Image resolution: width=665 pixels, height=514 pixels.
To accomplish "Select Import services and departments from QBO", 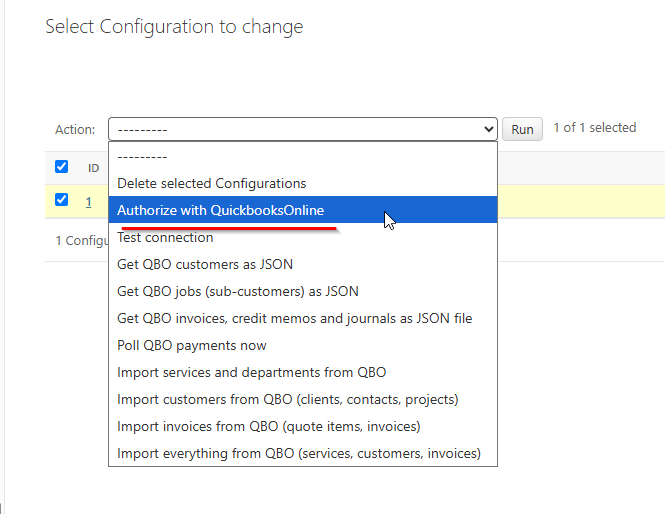I will point(303,372).
